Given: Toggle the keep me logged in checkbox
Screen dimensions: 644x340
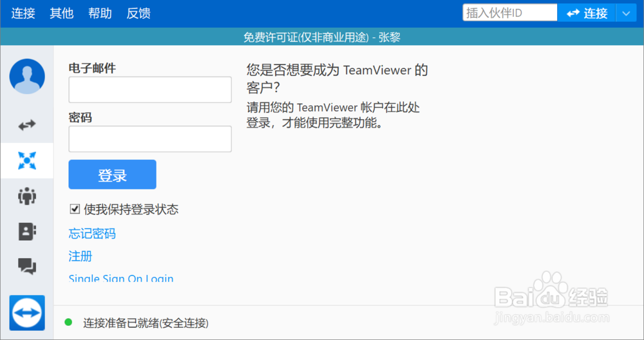Looking at the screenshot, I should (75, 209).
